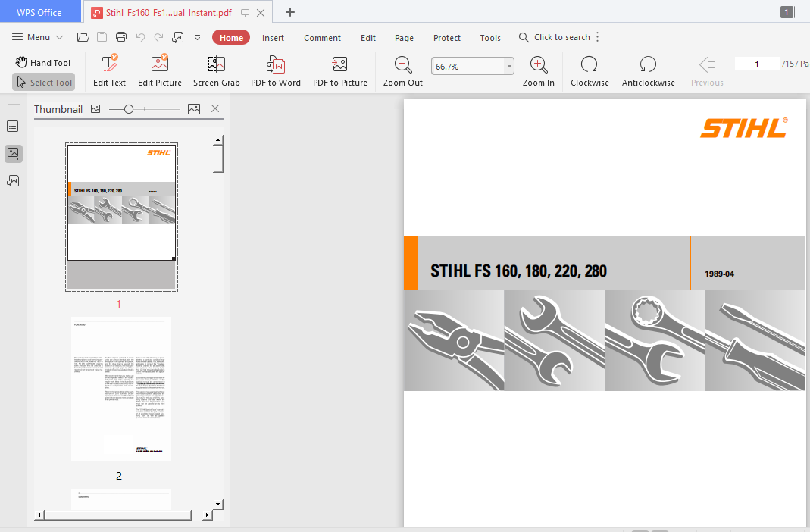This screenshot has width=810, height=532.
Task: Select page 2 thumbnail
Action: tap(121, 389)
